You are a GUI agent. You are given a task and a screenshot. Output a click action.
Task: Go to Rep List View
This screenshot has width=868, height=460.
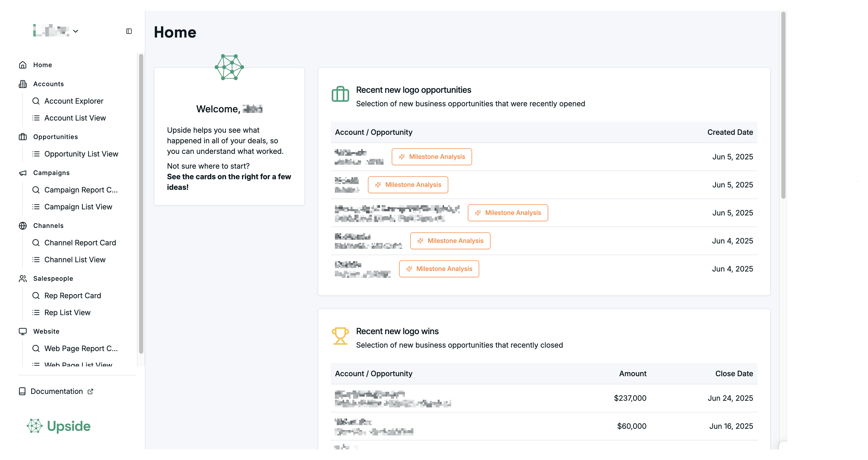[x=67, y=312]
